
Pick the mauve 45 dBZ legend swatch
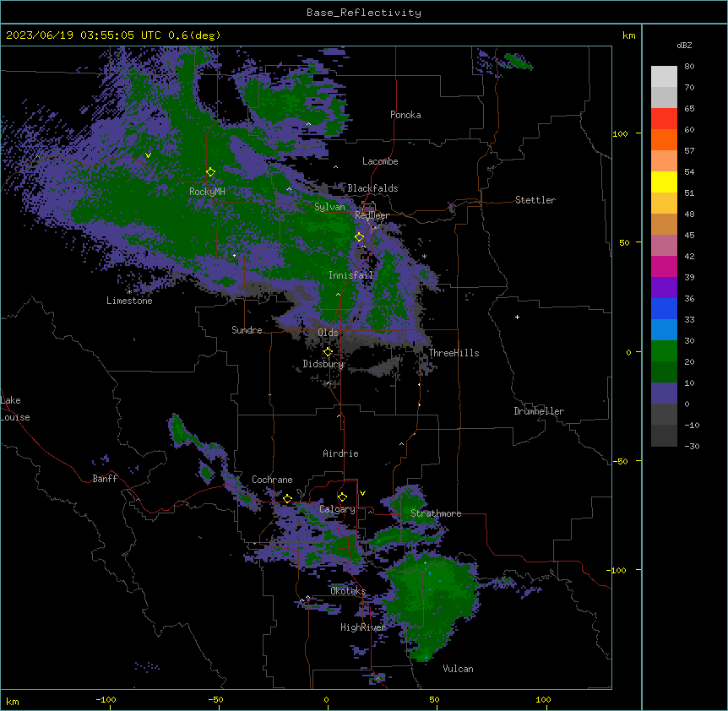(x=664, y=246)
